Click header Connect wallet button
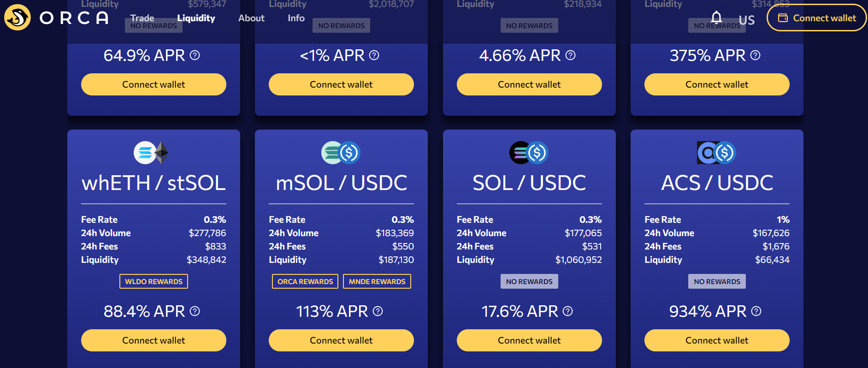Screen dimensions: 868x368 [817, 18]
